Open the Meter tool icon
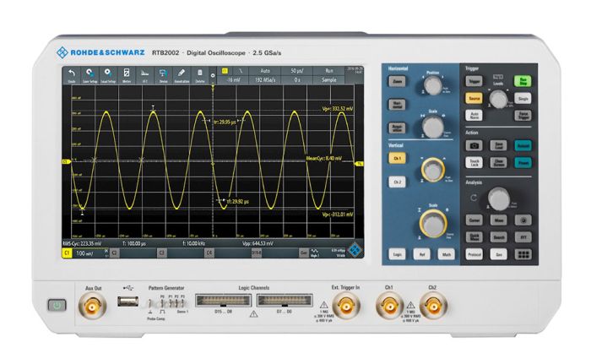The width and height of the screenshot is (591, 364). click(x=127, y=75)
